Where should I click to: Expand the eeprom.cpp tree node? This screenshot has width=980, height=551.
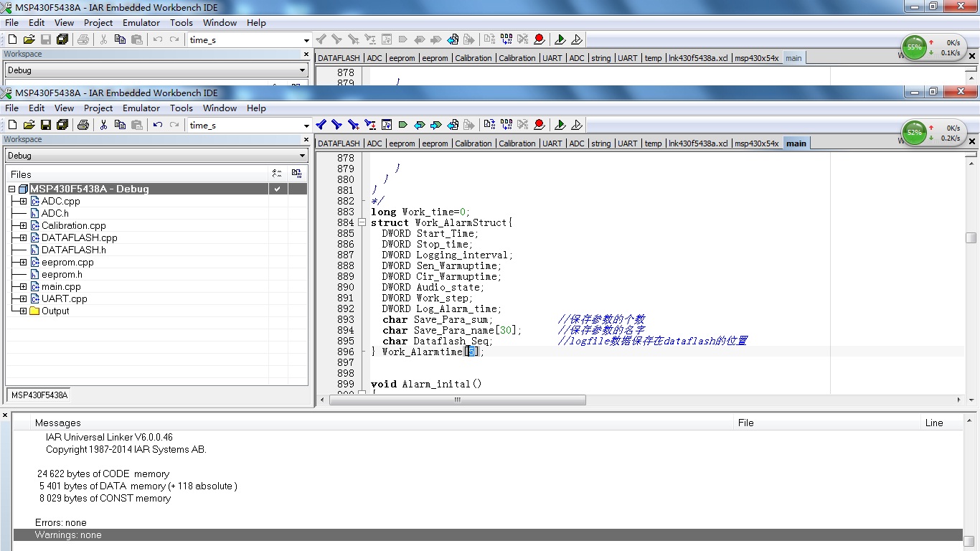(24, 263)
